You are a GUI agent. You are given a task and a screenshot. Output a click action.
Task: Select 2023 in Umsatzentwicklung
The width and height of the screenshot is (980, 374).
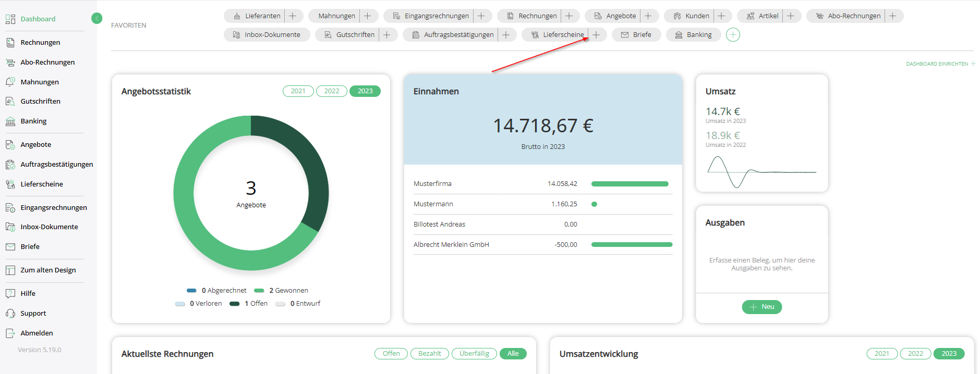(949, 354)
